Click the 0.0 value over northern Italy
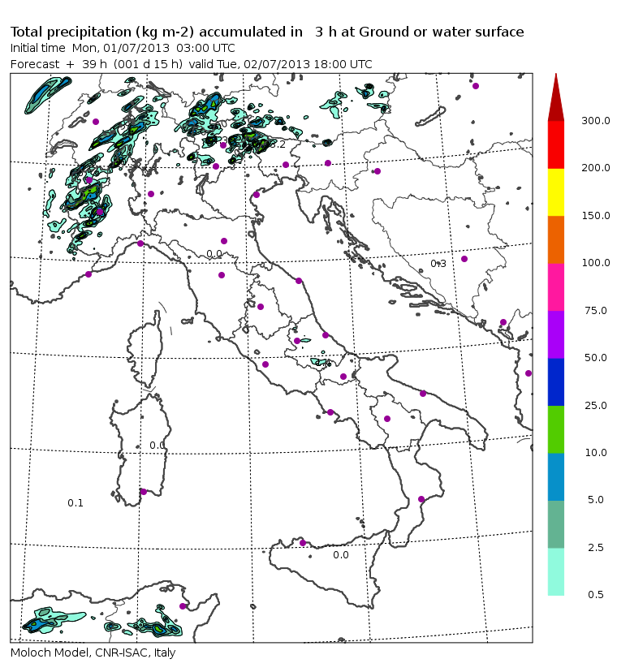This screenshot has height=672, width=617. pyautogui.click(x=214, y=254)
